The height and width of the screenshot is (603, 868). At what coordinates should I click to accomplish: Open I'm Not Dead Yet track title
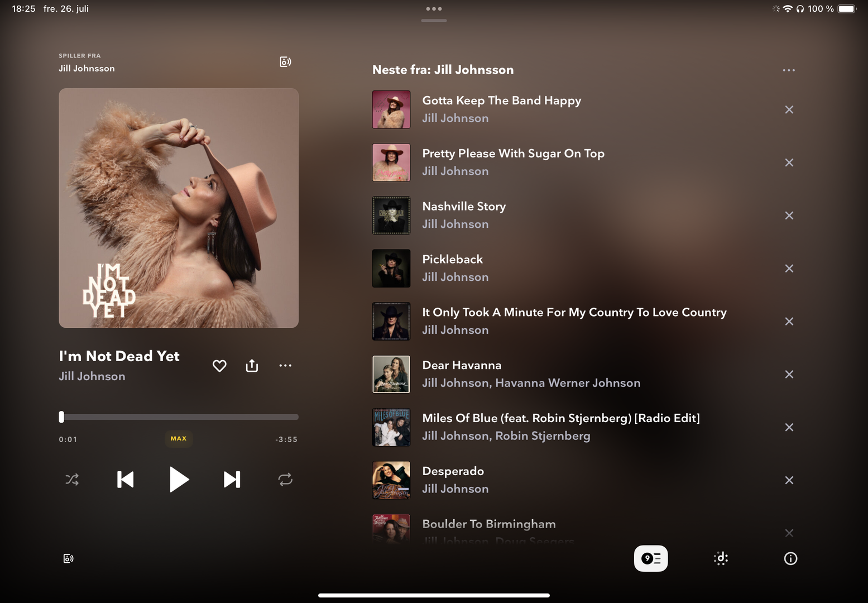pos(119,356)
